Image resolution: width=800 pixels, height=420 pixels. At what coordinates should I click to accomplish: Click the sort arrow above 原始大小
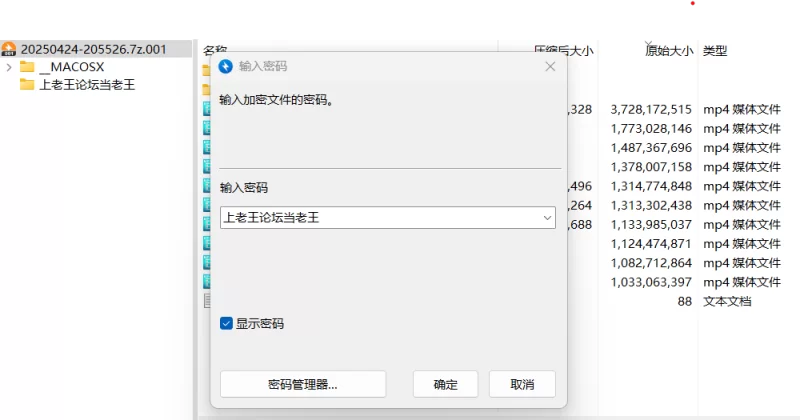[648, 44]
